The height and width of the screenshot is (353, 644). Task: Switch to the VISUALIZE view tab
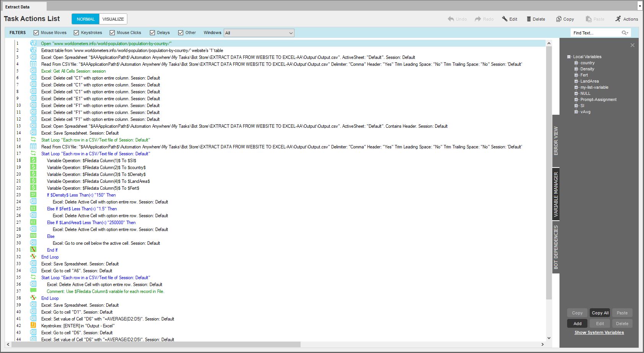113,19
